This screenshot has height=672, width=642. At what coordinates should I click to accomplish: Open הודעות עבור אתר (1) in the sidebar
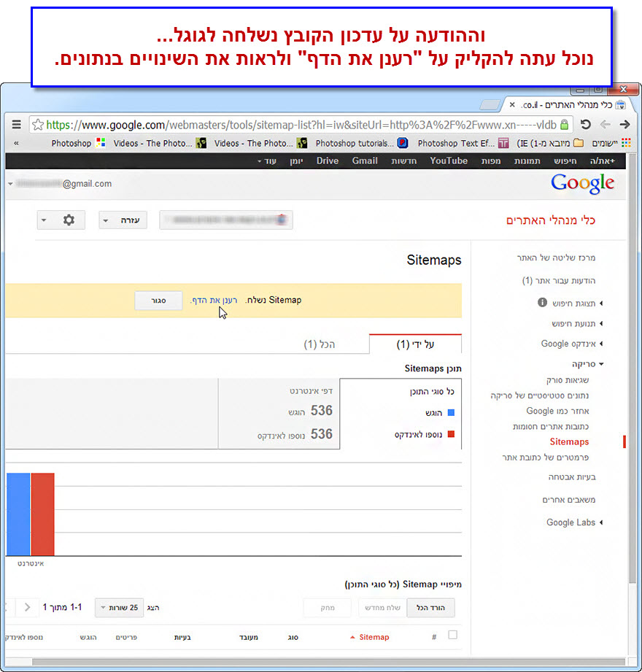(x=558, y=281)
